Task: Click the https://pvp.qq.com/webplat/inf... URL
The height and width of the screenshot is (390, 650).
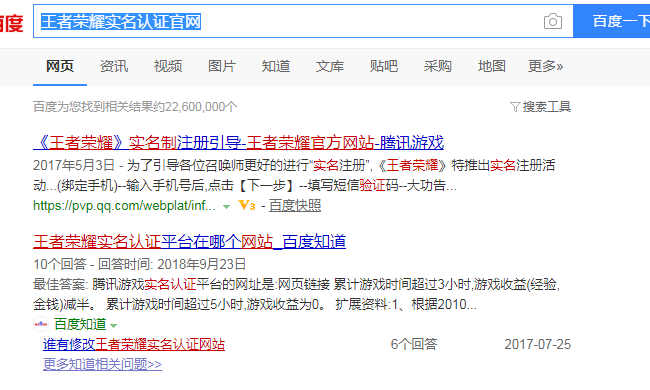Action: point(124,206)
